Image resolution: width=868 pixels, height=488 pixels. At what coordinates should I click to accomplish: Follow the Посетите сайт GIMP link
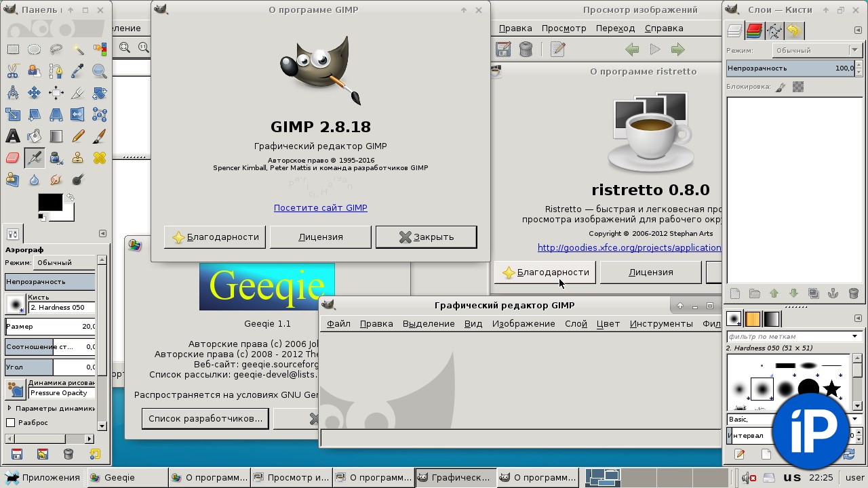[x=321, y=207]
